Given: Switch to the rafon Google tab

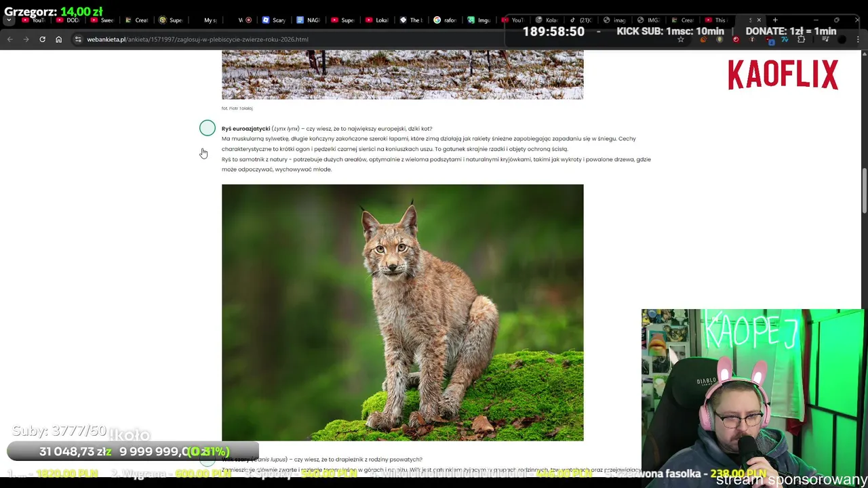Looking at the screenshot, I should (445, 20).
